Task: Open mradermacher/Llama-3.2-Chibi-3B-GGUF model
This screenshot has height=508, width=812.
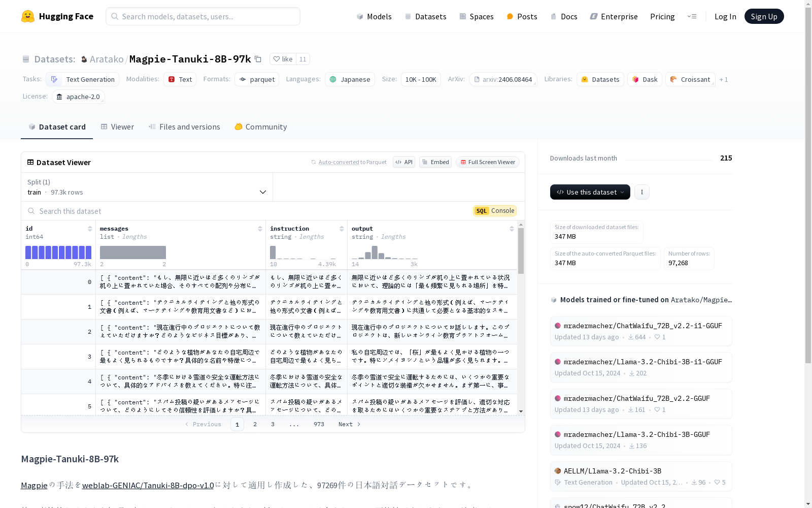Action: (641, 440)
